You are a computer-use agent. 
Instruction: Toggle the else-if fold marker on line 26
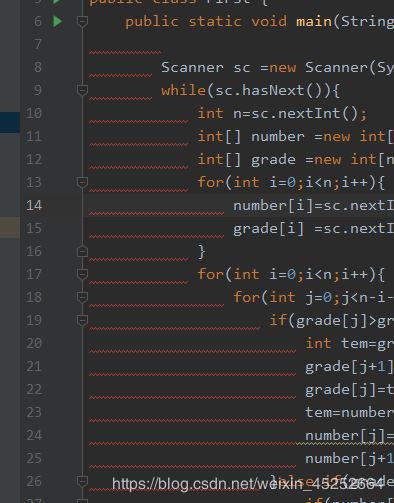pyautogui.click(x=82, y=481)
